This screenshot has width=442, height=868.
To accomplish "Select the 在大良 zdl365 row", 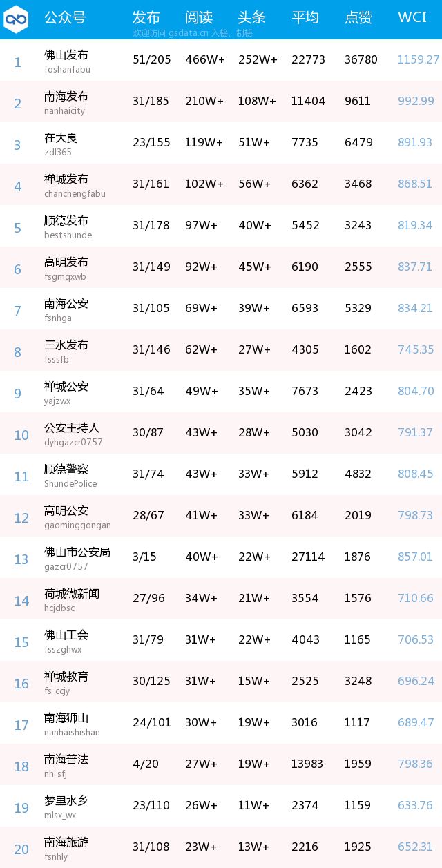I will (x=221, y=143).
